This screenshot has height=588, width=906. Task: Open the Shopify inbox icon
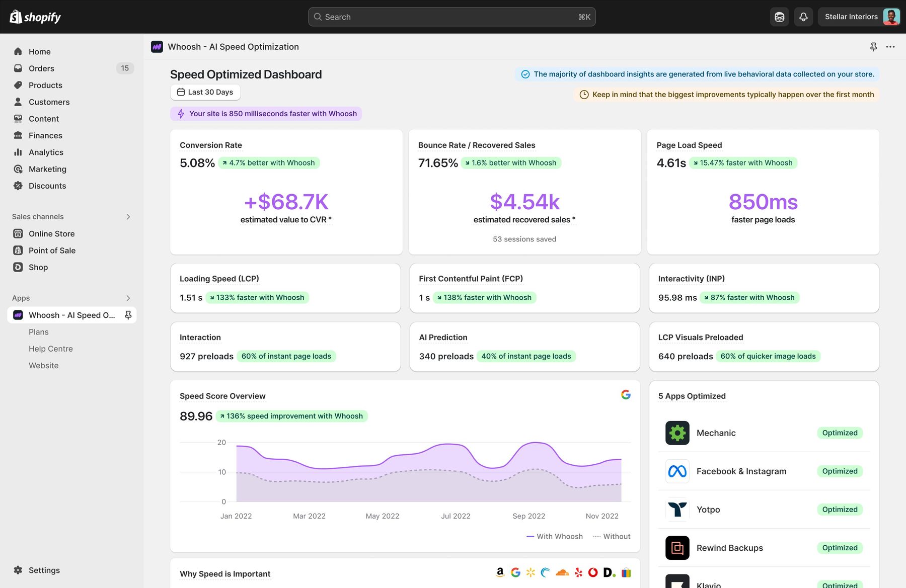779,17
